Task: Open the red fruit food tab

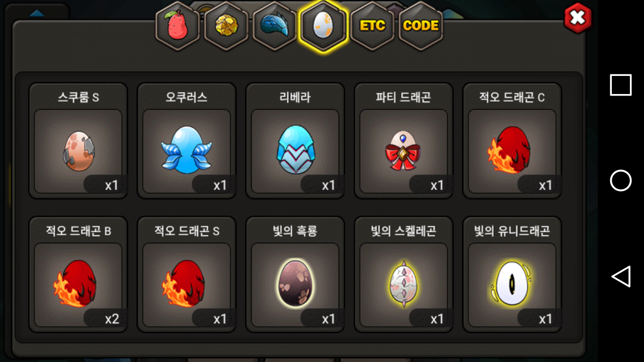Action: (178, 26)
